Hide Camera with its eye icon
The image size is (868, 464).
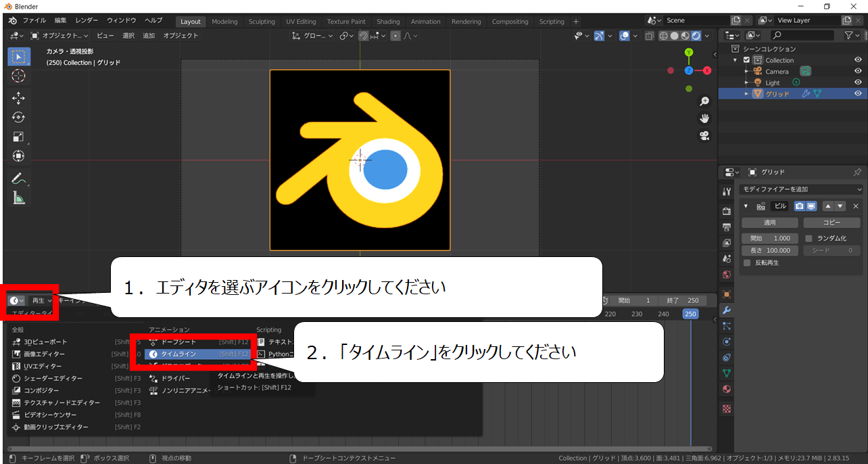pos(858,71)
